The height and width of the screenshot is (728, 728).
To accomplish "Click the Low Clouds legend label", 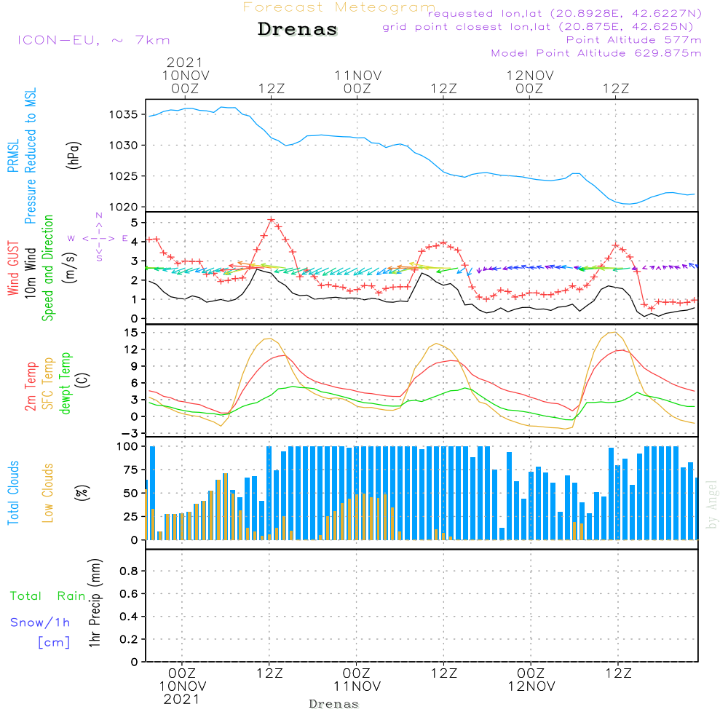I will coord(48,492).
